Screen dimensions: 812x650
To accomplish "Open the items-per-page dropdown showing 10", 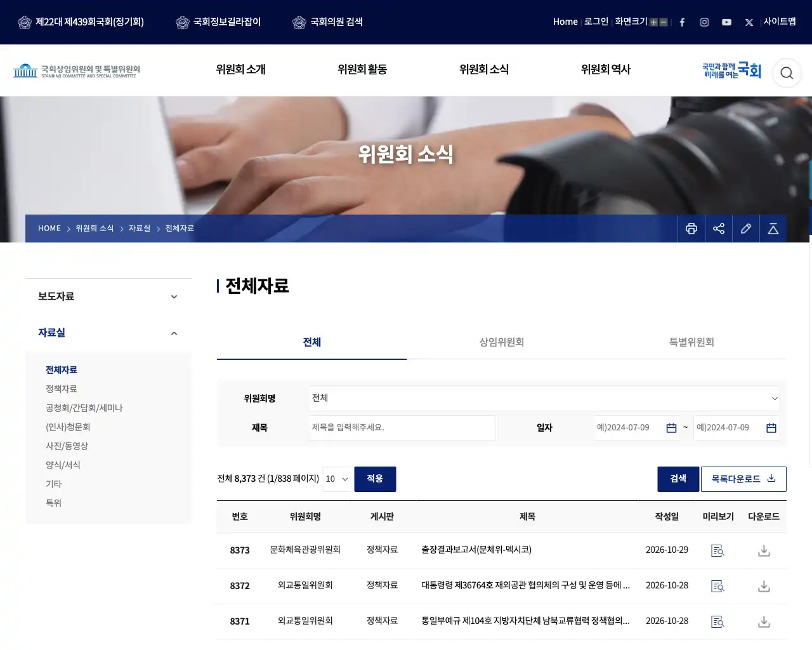I will tap(337, 479).
